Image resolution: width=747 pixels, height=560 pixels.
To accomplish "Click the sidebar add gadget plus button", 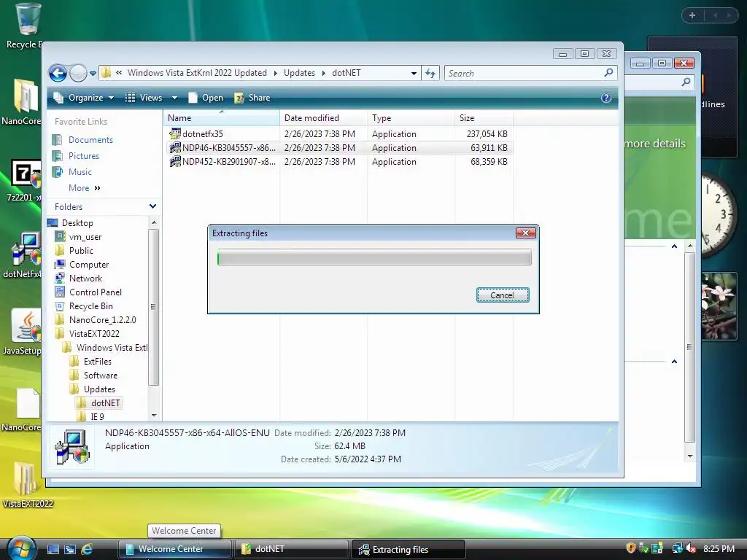I will coord(692,15).
